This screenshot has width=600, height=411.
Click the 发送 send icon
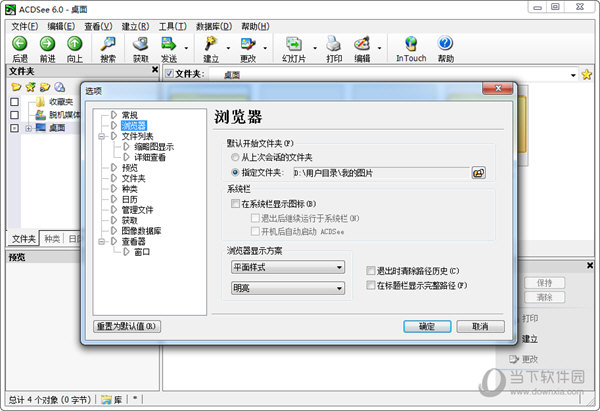coord(168,44)
